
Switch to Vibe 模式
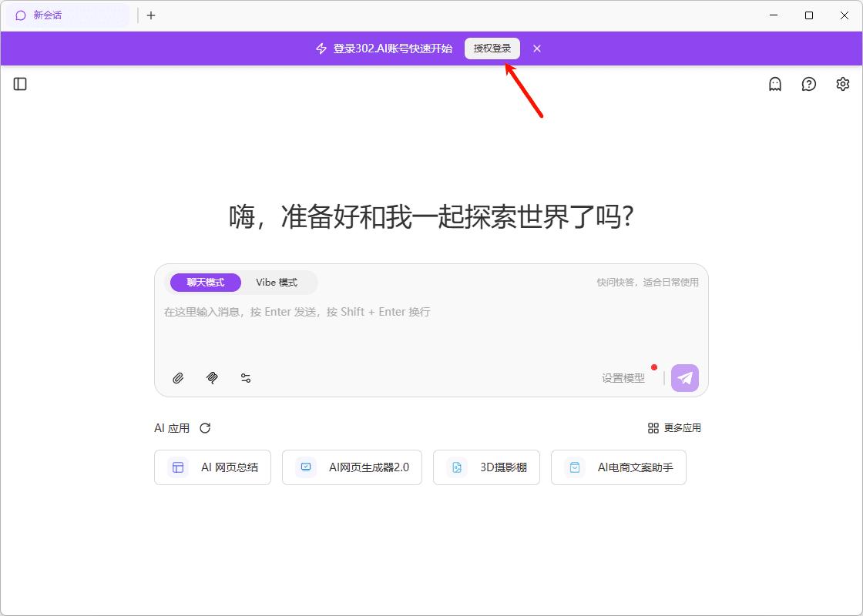pos(277,283)
